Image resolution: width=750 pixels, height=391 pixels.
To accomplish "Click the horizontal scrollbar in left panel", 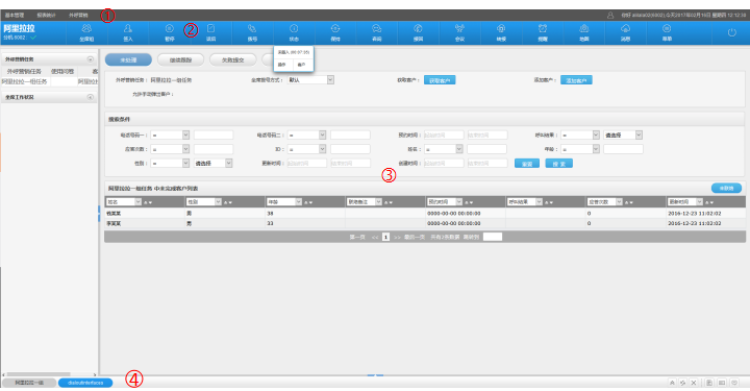I will click(39, 374).
